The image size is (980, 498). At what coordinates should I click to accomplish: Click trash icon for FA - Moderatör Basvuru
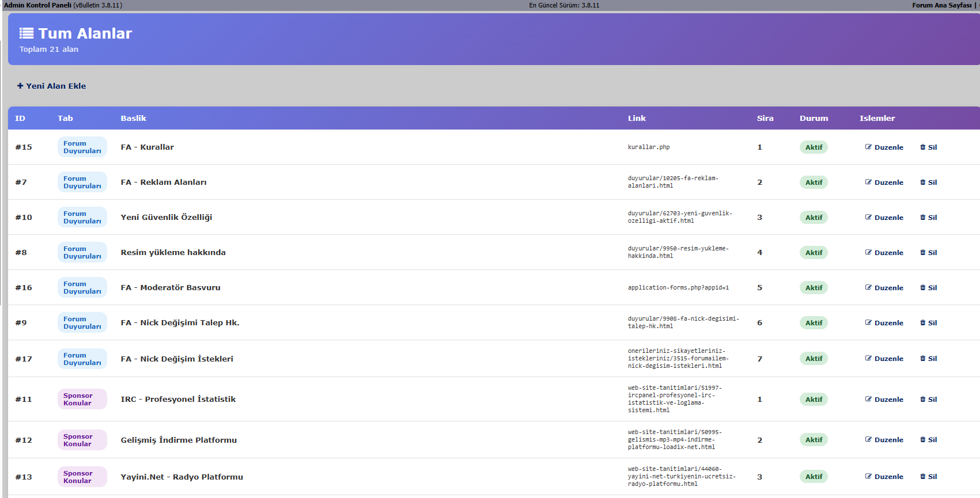[923, 287]
